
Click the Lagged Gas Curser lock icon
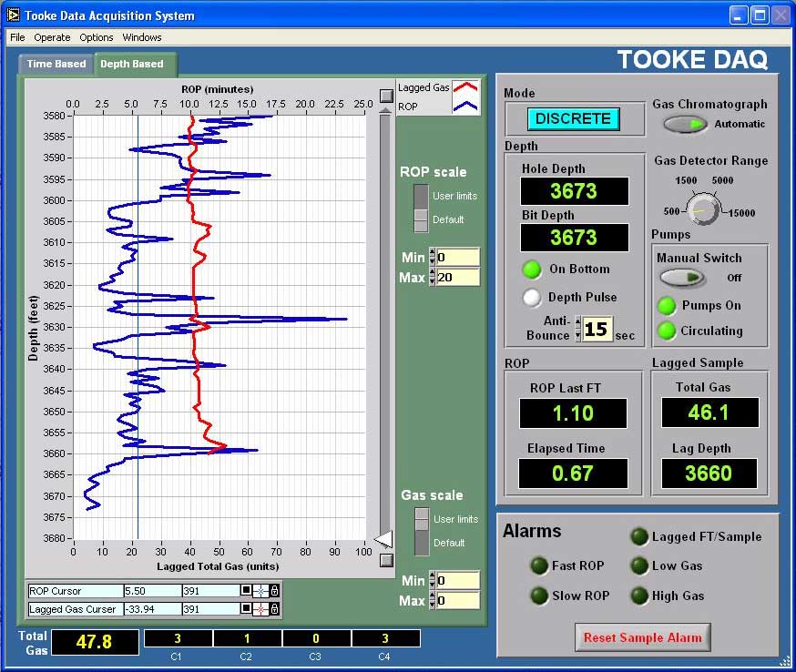(274, 608)
